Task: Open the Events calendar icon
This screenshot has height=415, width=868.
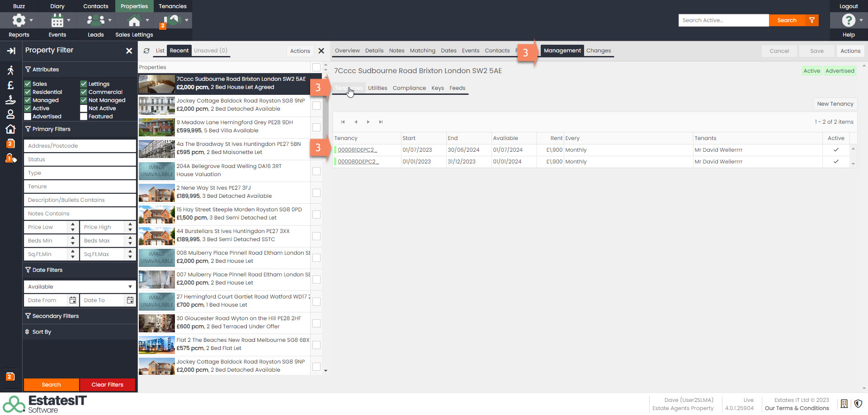Action: coord(57,20)
